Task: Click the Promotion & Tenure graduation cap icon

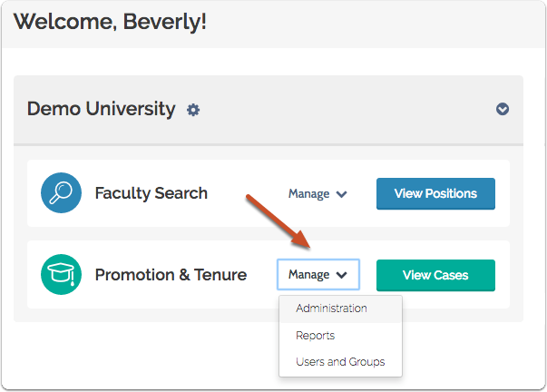Action: 62,274
